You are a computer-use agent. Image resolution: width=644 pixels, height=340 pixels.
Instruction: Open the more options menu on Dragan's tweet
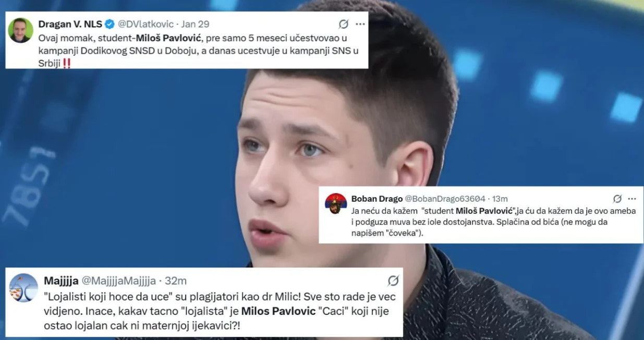click(360, 24)
